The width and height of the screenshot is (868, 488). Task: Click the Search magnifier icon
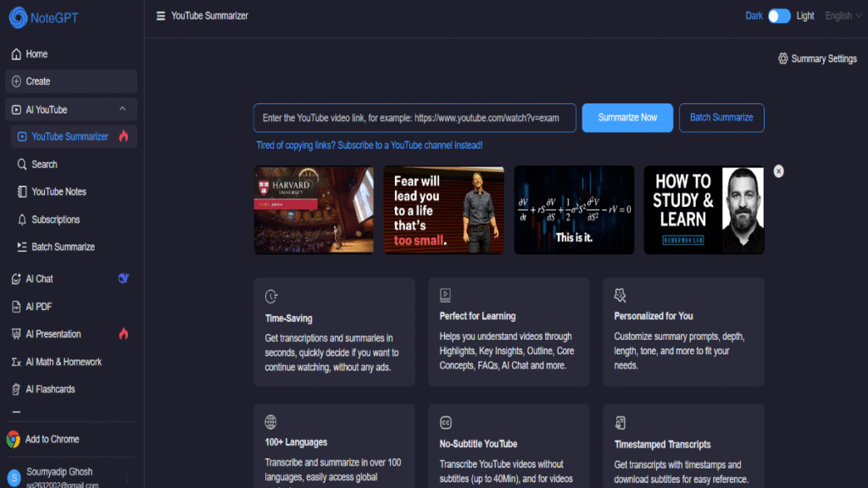[21, 164]
